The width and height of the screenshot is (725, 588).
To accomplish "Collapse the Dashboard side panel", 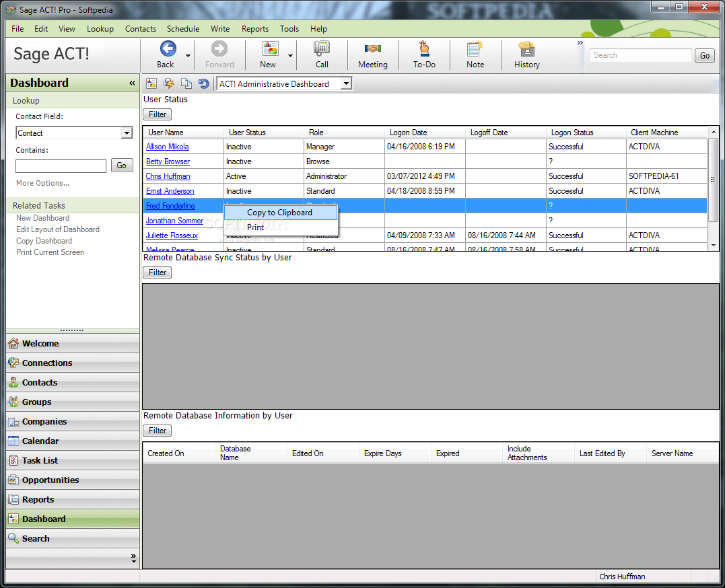I will [132, 83].
